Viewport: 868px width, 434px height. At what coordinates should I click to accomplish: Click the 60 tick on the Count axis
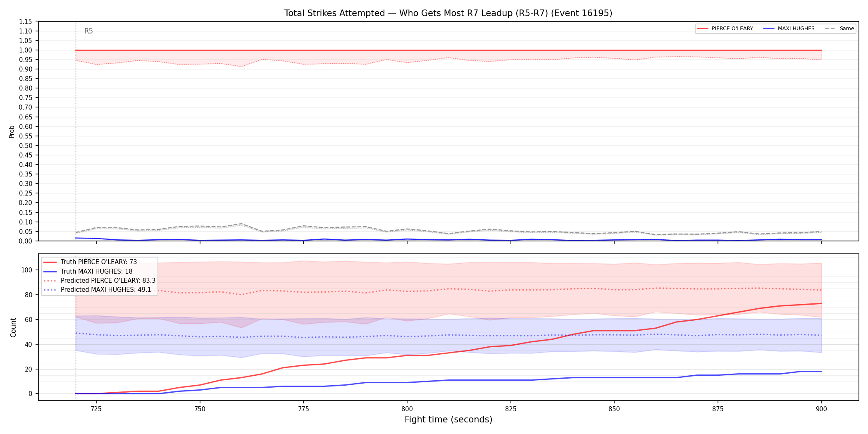point(29,320)
